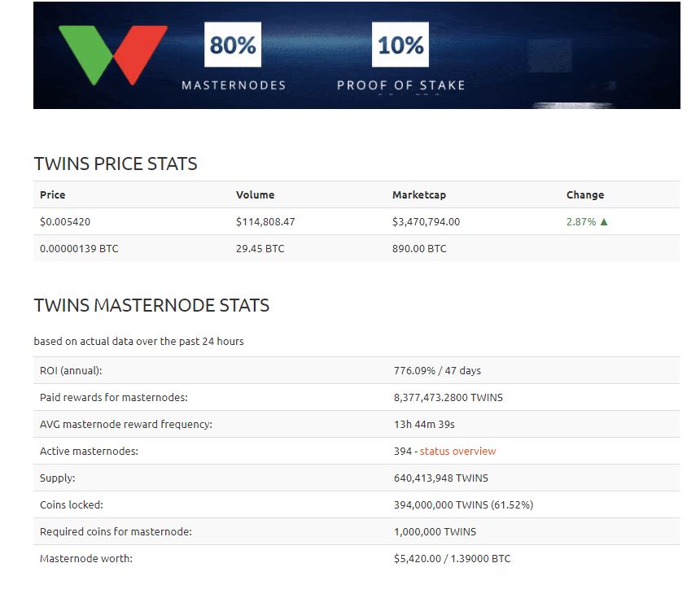Click the MASTERNODES banner label
This screenshot has width=700, height=598.
(234, 85)
